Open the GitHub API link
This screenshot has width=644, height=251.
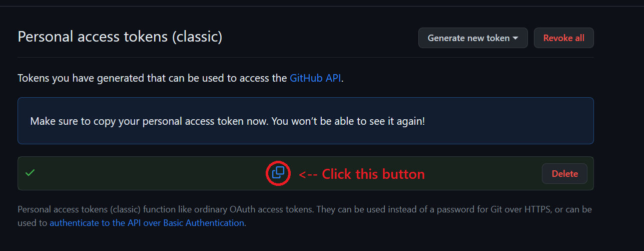pyautogui.click(x=315, y=78)
